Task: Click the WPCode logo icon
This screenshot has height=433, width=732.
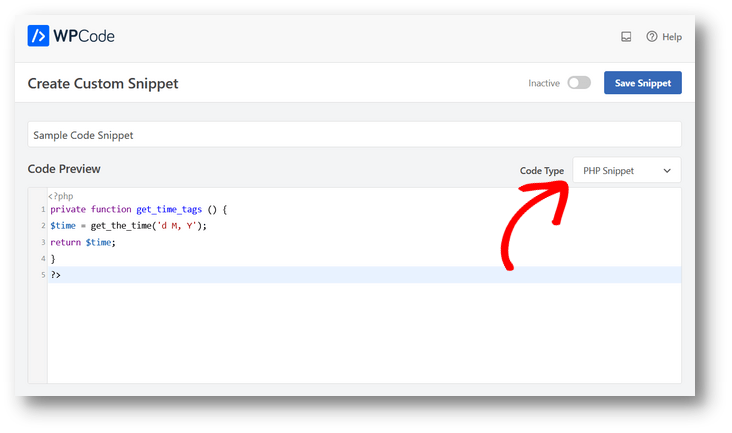Action: click(39, 36)
